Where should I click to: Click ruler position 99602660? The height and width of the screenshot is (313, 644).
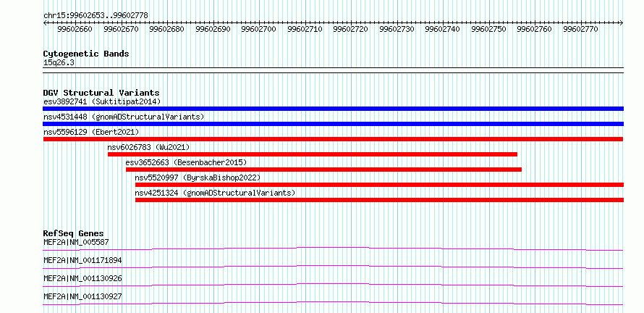75,29
